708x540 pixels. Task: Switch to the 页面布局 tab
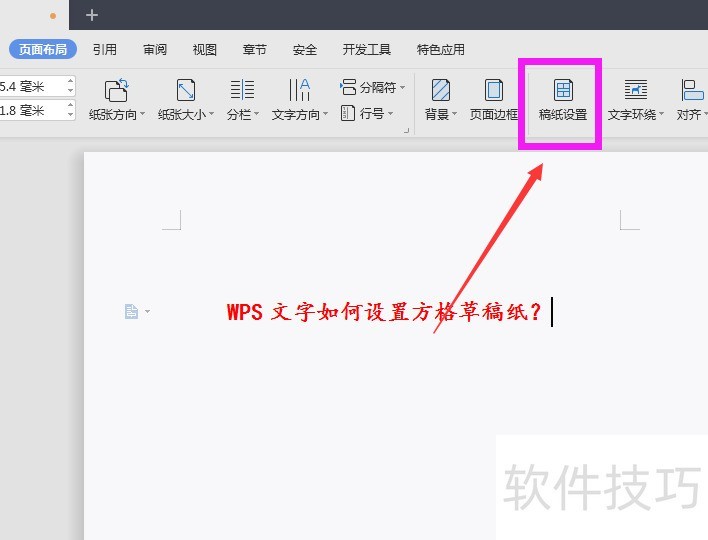[x=43, y=49]
